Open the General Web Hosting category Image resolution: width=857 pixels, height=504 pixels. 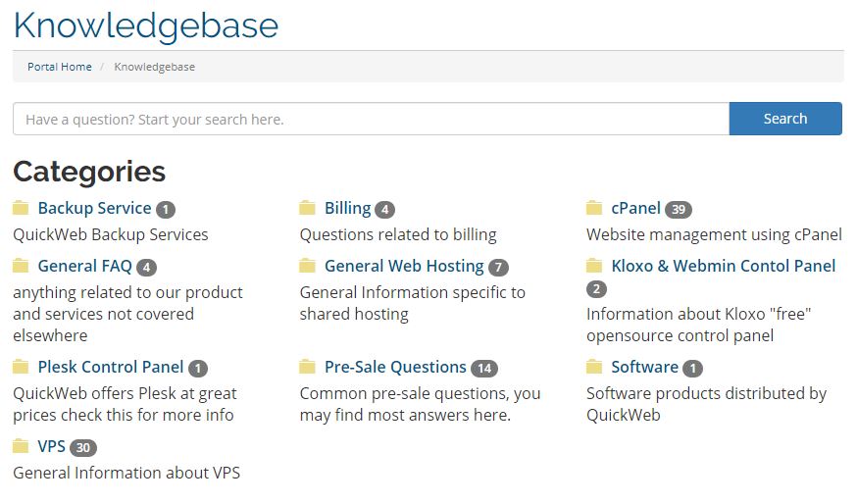point(404,266)
